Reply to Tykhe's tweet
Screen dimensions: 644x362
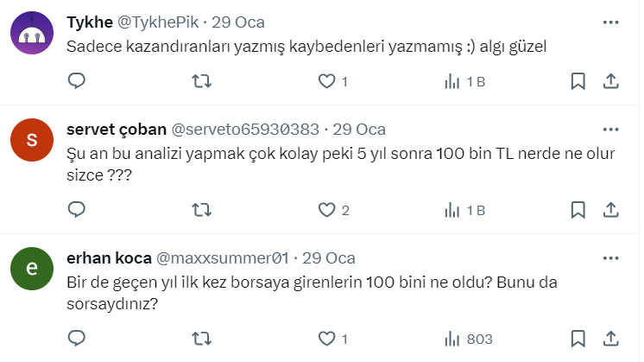click(x=77, y=81)
